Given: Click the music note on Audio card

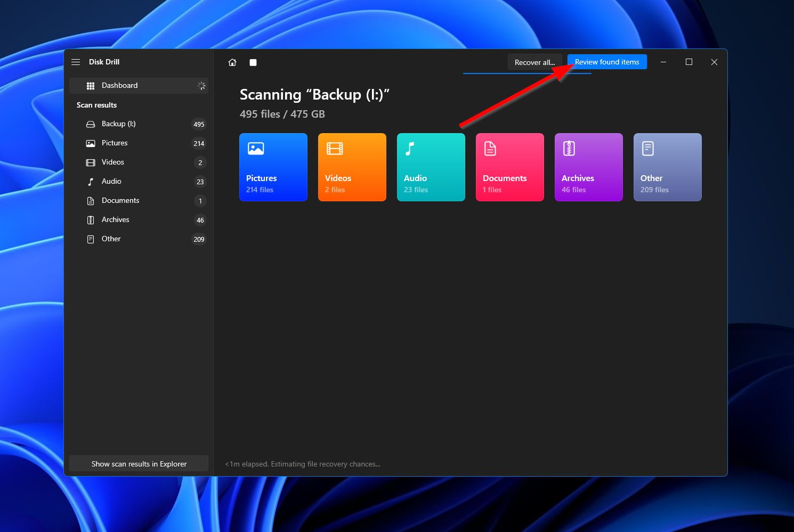Looking at the screenshot, I should click(x=409, y=149).
